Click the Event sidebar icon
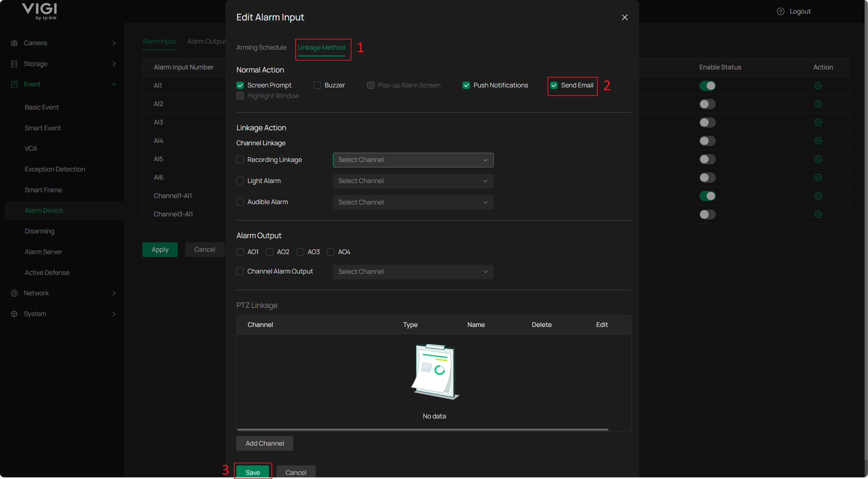Screen dimensions: 868x479 (14, 84)
